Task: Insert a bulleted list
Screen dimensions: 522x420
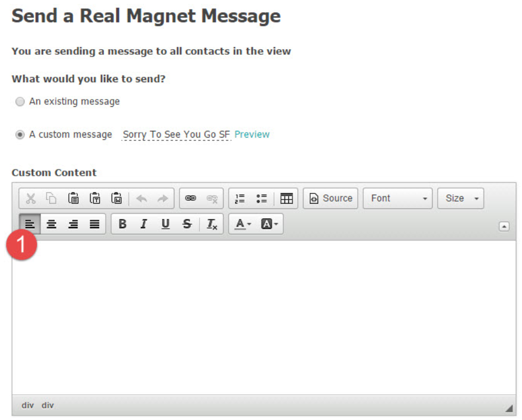Action: pyautogui.click(x=262, y=199)
